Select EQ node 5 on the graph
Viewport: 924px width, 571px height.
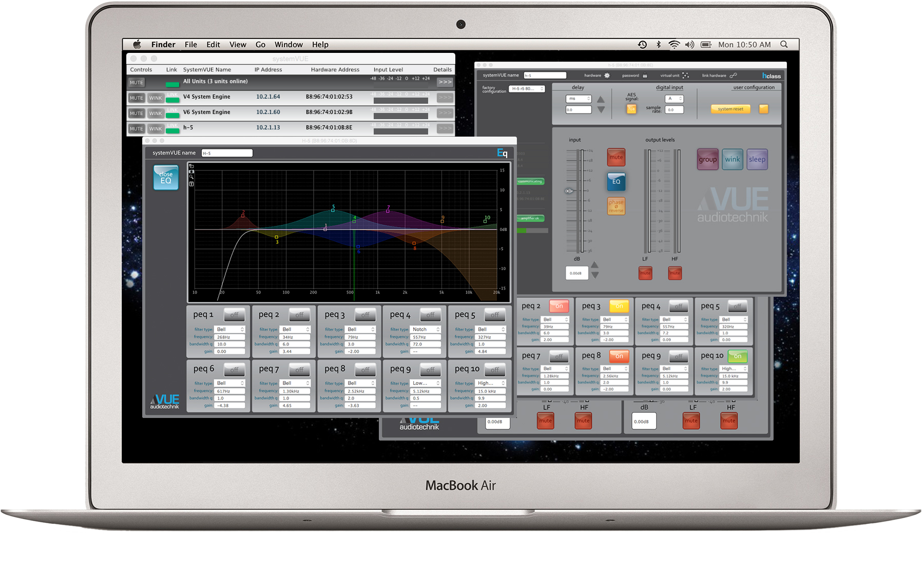(333, 210)
